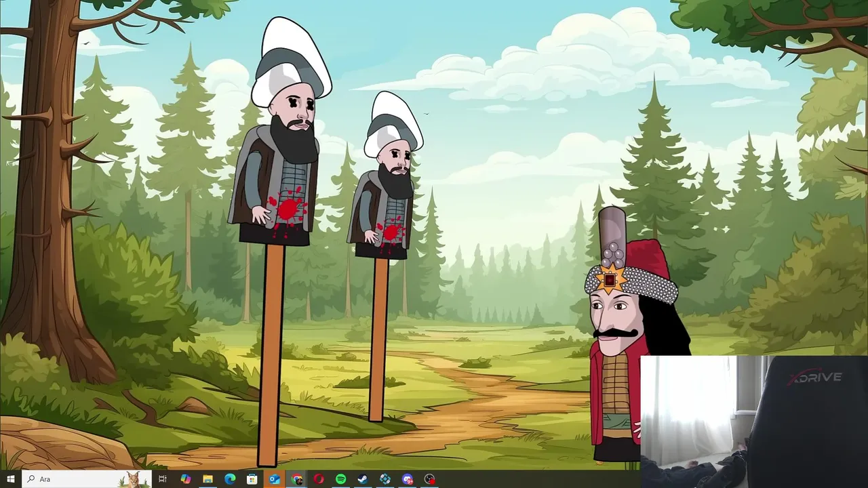
Task: Click the lynx illustration in the search box
Action: point(133,479)
